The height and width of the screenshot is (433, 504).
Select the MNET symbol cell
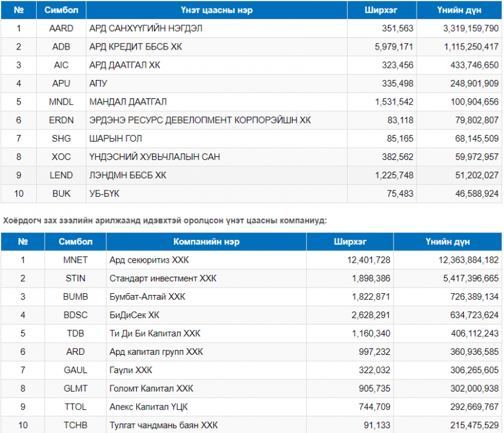pyautogui.click(x=76, y=260)
